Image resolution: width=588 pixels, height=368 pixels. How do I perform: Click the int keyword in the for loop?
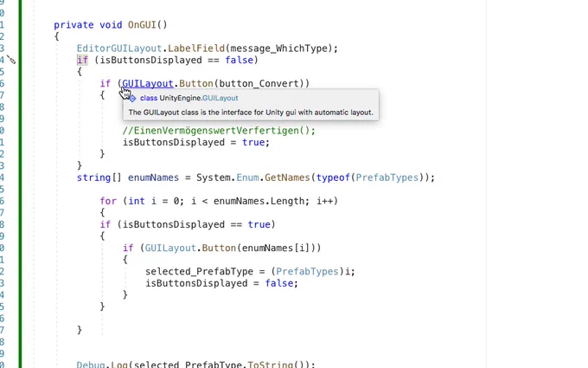(137, 201)
